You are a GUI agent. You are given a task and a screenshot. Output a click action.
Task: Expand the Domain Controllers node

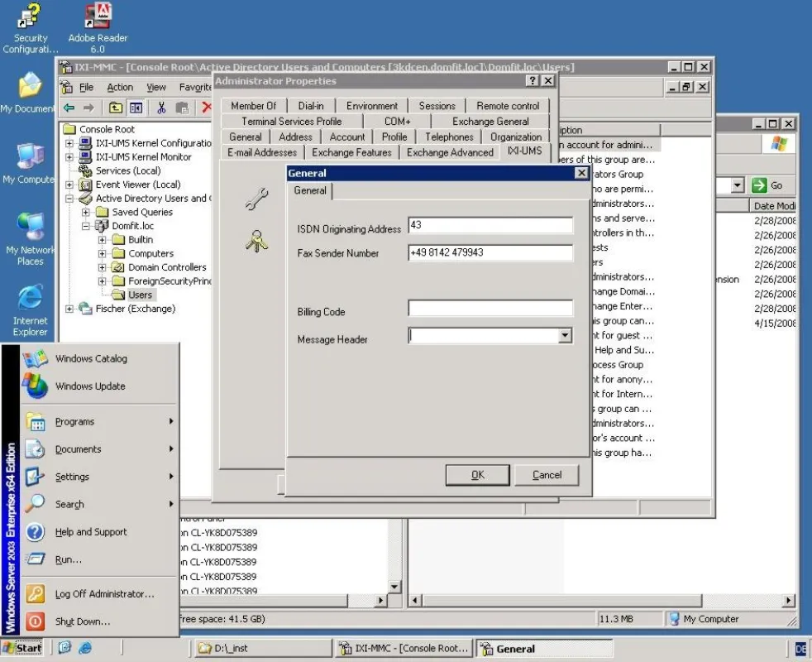(x=102, y=267)
